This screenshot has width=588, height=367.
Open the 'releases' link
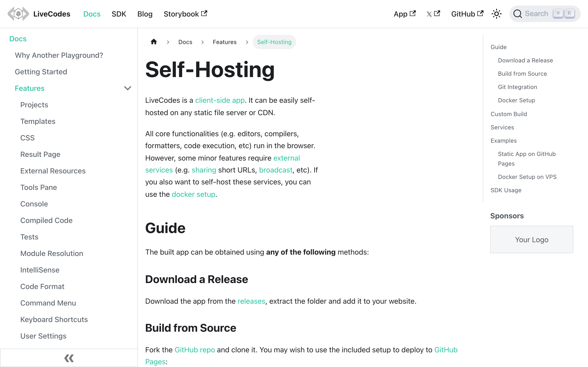coord(251,301)
